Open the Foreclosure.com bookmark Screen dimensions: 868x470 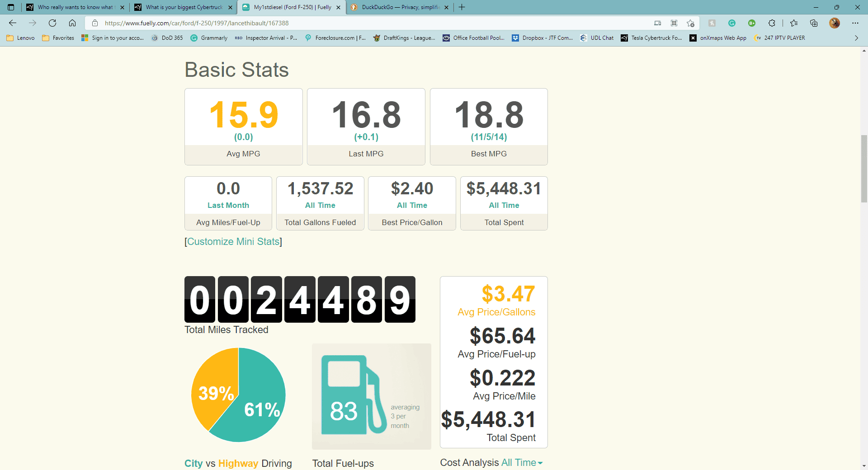tap(335, 38)
